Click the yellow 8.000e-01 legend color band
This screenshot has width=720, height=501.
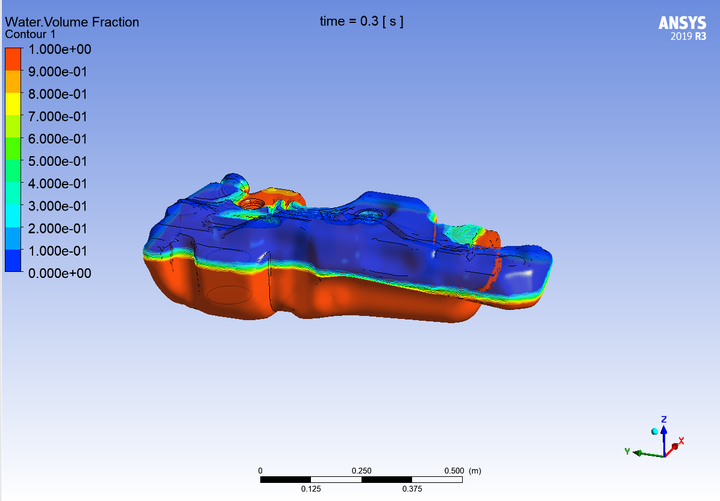pyautogui.click(x=13, y=104)
